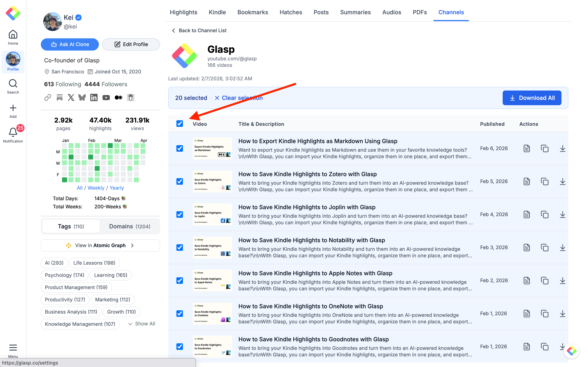View transcript document for Markdown export video
The height and width of the screenshot is (367, 588).
point(527,149)
